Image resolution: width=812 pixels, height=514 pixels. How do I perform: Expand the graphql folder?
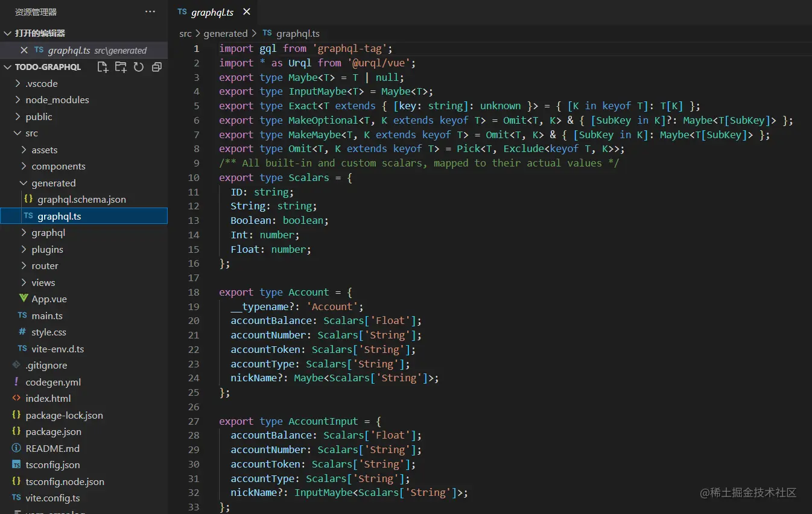tap(24, 232)
